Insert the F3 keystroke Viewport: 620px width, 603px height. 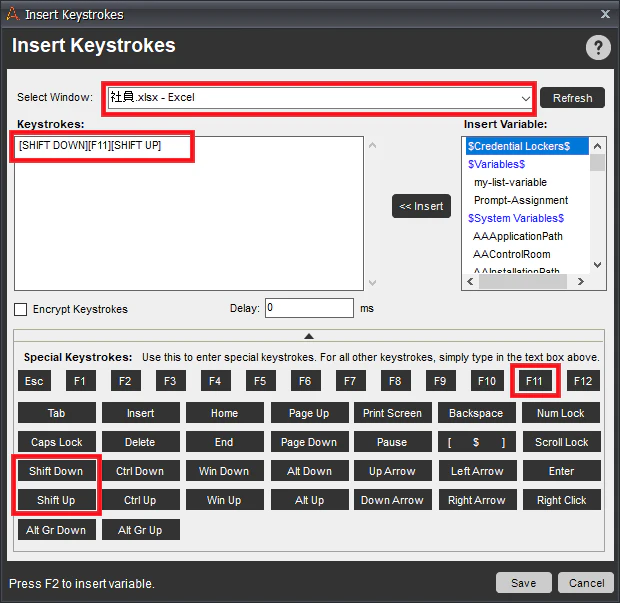[170, 381]
